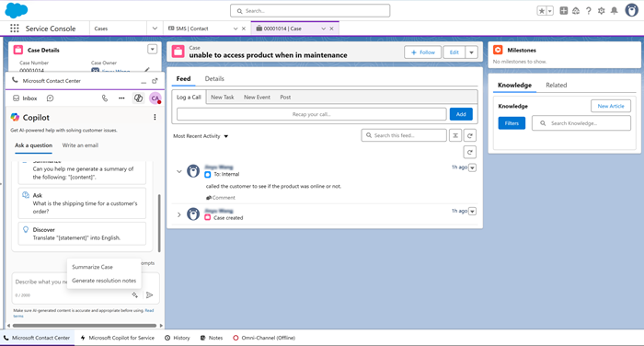Screen dimensions: 644x346
Task: Click the Follow button
Action: click(422, 52)
